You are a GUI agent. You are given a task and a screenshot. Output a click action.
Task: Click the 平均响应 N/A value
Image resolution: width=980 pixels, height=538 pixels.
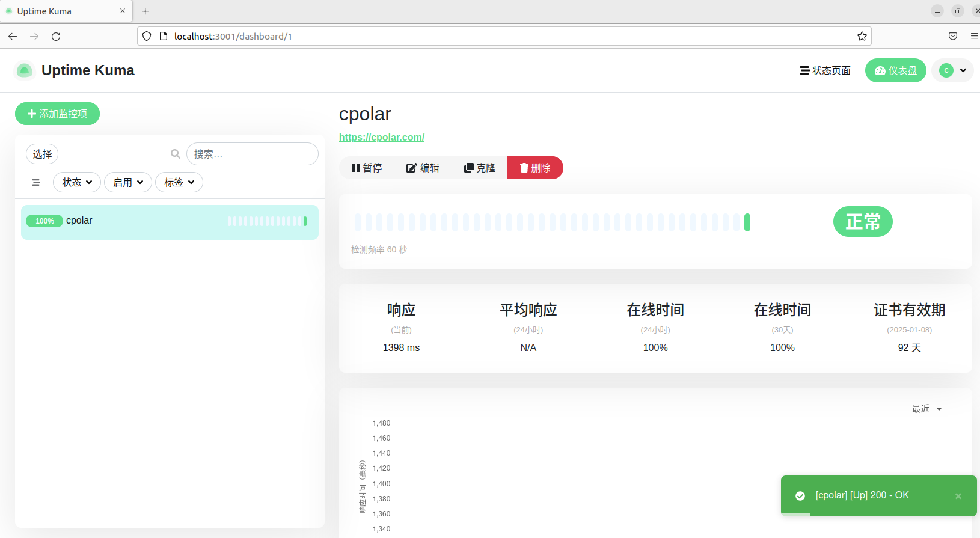[528, 347]
